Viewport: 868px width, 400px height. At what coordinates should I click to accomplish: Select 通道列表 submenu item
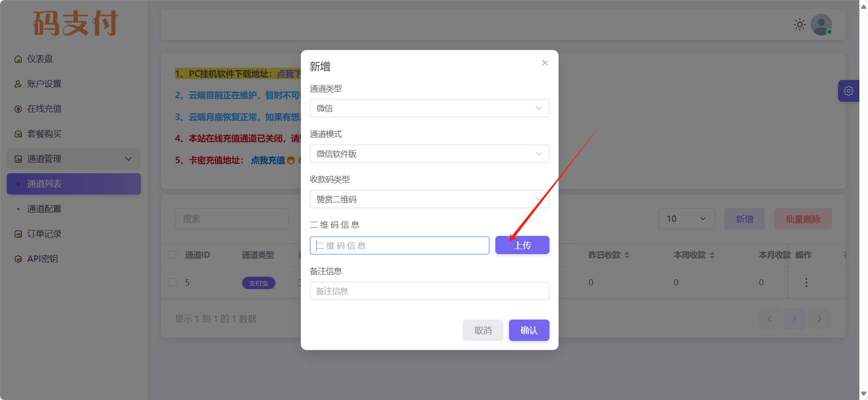pyautogui.click(x=74, y=184)
